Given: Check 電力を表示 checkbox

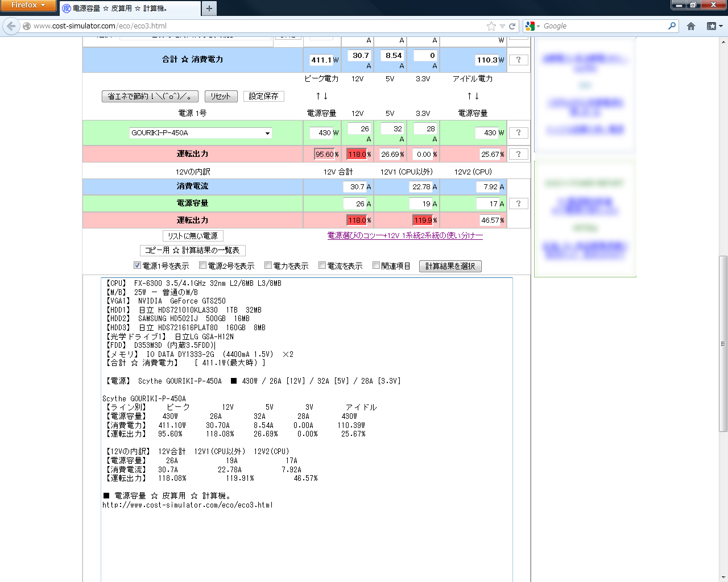Looking at the screenshot, I should point(268,265).
